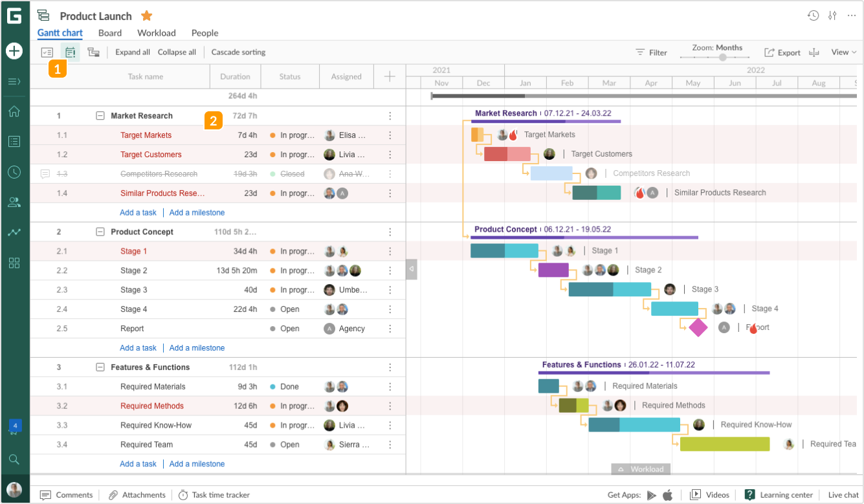This screenshot has height=504, width=864.
Task: Click the baseline comparison icon near View
Action: tap(814, 52)
